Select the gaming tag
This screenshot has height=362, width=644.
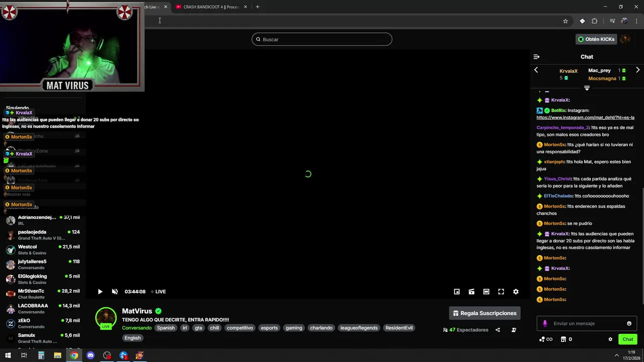coord(294,328)
